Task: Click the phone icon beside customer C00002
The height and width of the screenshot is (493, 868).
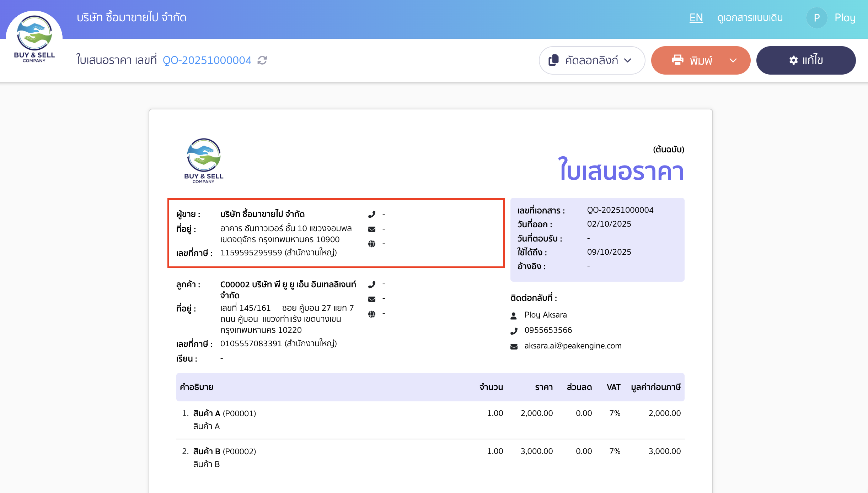Action: [x=372, y=284]
